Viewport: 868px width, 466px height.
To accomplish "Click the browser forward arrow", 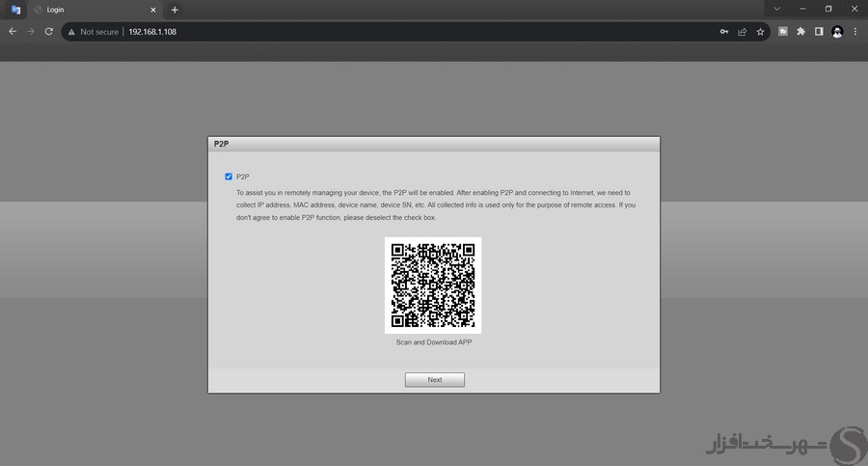I will [31, 32].
